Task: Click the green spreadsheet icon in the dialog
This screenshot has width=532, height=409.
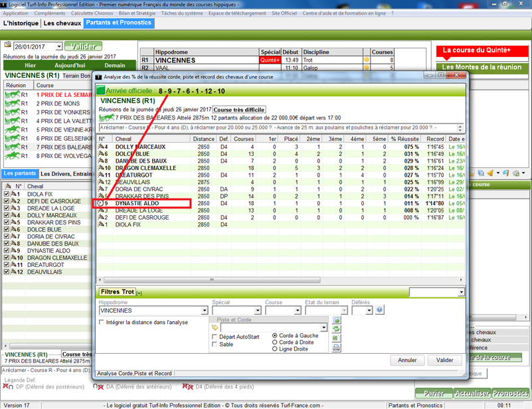Action: pyautogui.click(x=336, y=338)
